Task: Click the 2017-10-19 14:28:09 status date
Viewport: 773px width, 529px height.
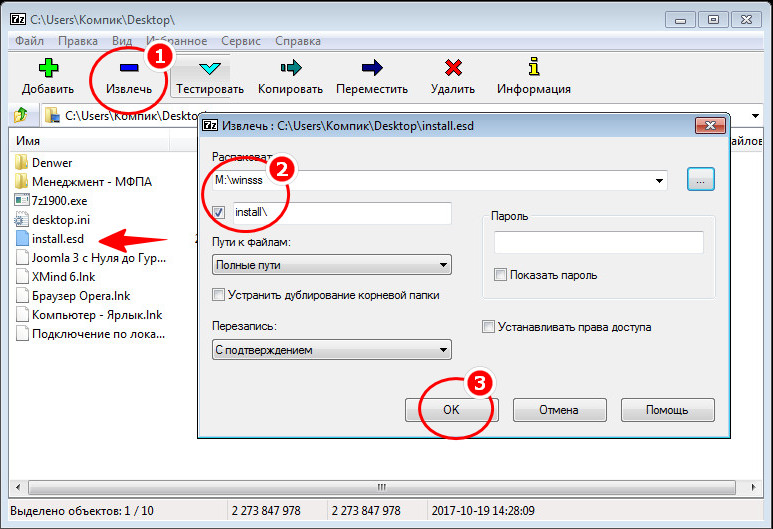Action: pyautogui.click(x=483, y=511)
